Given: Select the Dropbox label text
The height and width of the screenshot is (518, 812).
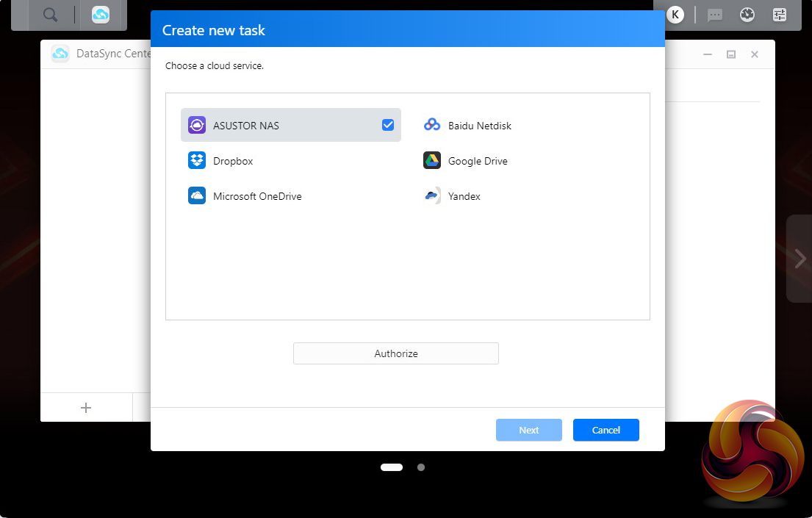Looking at the screenshot, I should pyautogui.click(x=233, y=161).
